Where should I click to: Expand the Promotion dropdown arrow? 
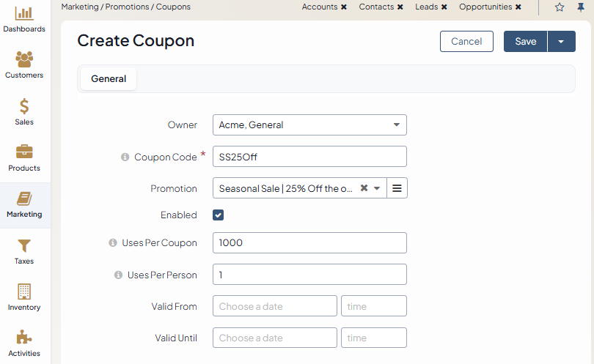coord(377,188)
